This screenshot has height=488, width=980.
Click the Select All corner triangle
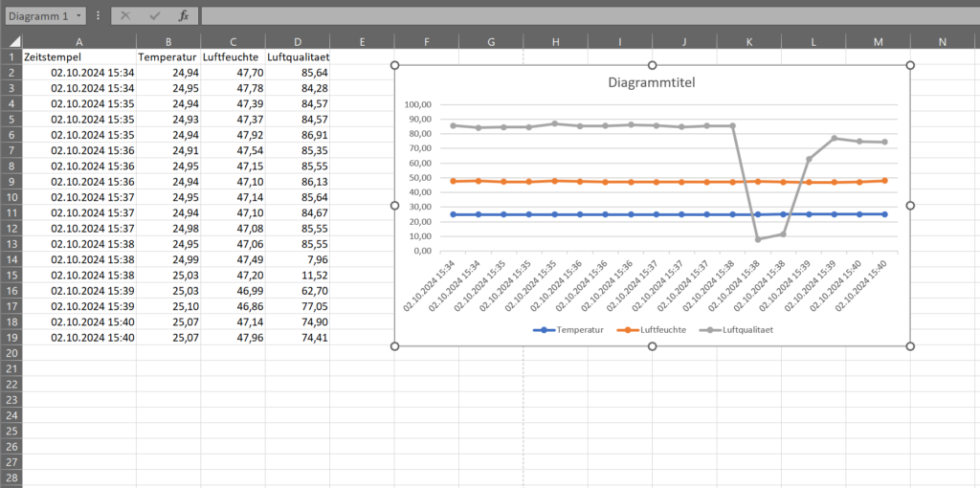pos(11,41)
